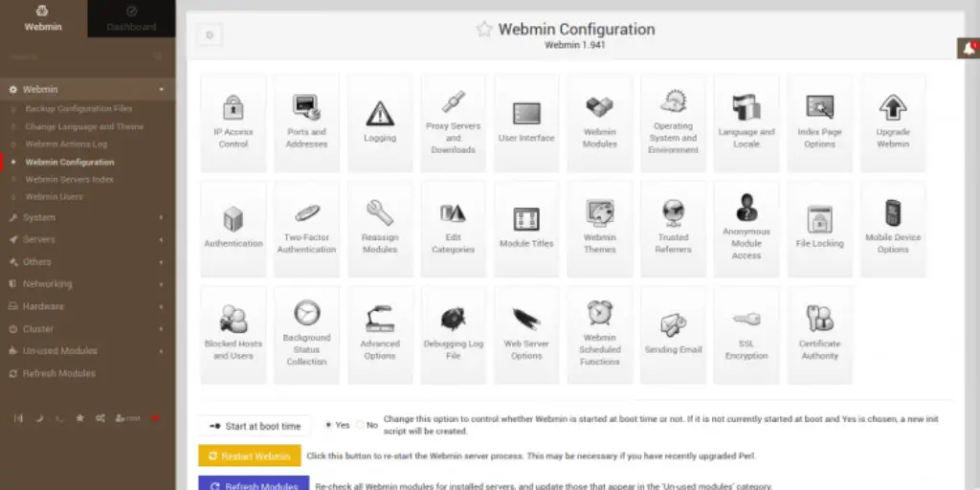
Task: Open the Logging configuration
Action: (380, 122)
